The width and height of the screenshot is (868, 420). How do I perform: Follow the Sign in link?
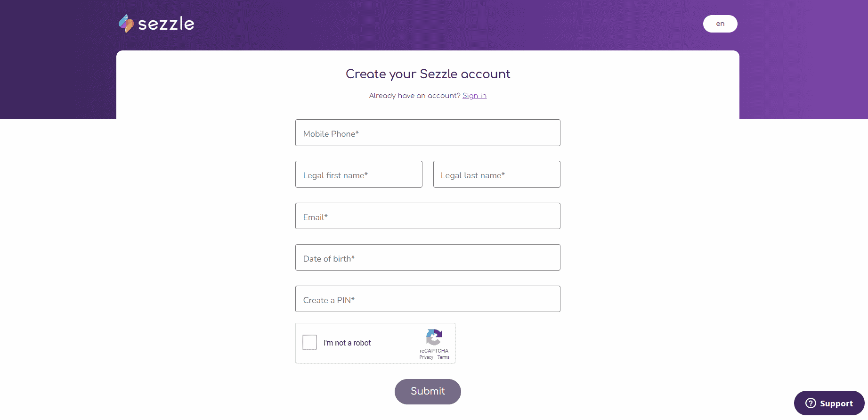coord(474,96)
